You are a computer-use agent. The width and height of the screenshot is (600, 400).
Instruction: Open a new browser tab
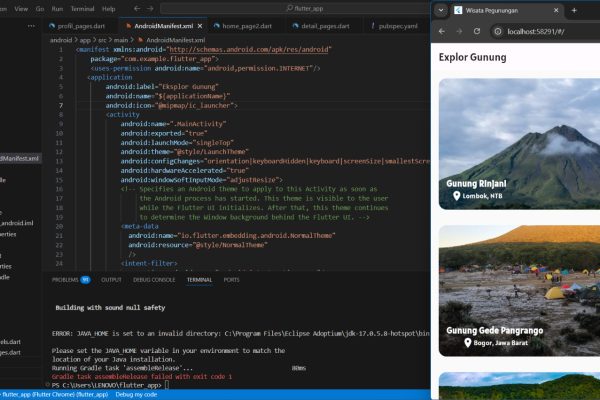pos(573,10)
